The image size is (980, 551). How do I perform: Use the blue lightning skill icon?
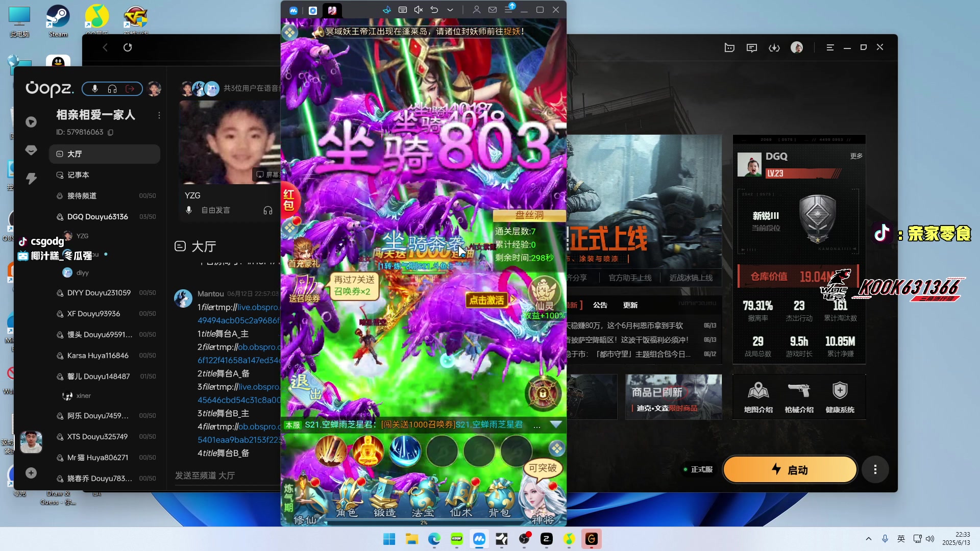(x=405, y=450)
